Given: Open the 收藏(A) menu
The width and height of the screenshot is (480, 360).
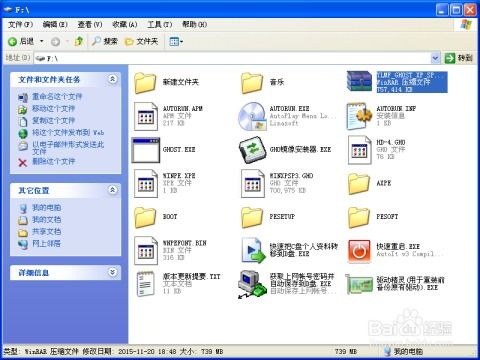Looking at the screenshot, I should [x=125, y=24].
